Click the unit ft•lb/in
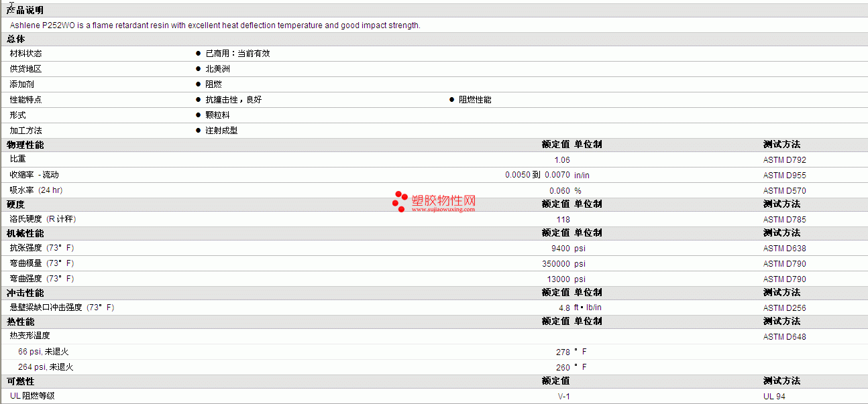Image resolution: width=868 pixels, height=404 pixels. 588,308
